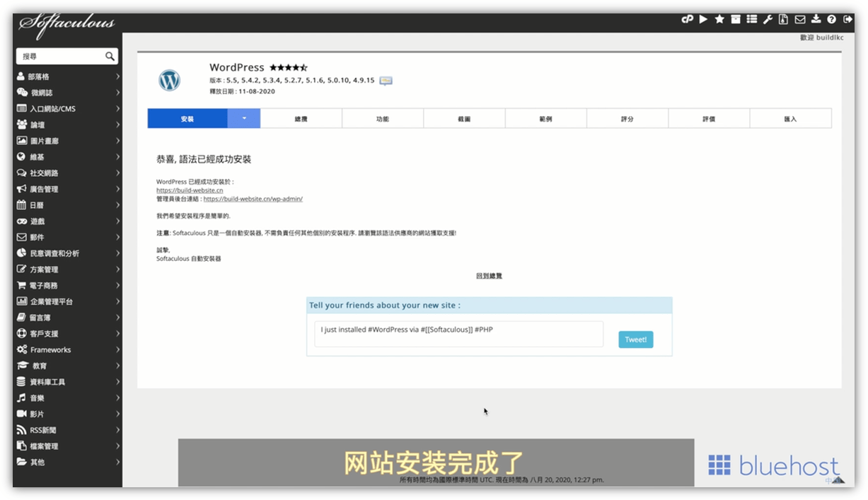Expand 企業管理平台 chevron

click(117, 301)
